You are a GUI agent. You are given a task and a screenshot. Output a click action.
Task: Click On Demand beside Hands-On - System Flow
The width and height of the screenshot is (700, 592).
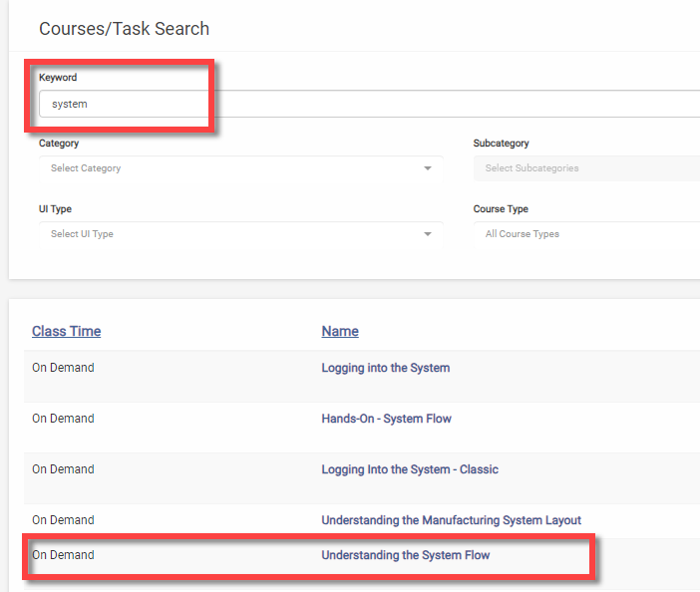pos(63,419)
